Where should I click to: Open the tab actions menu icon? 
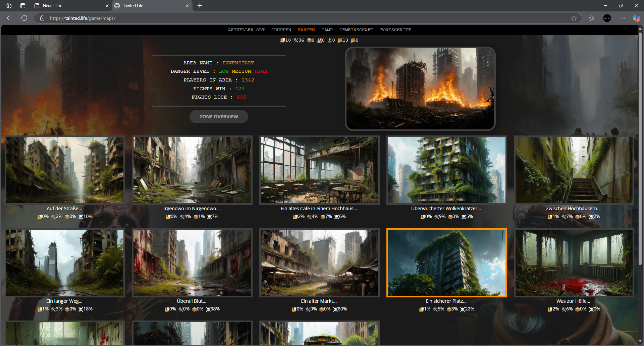pos(23,6)
